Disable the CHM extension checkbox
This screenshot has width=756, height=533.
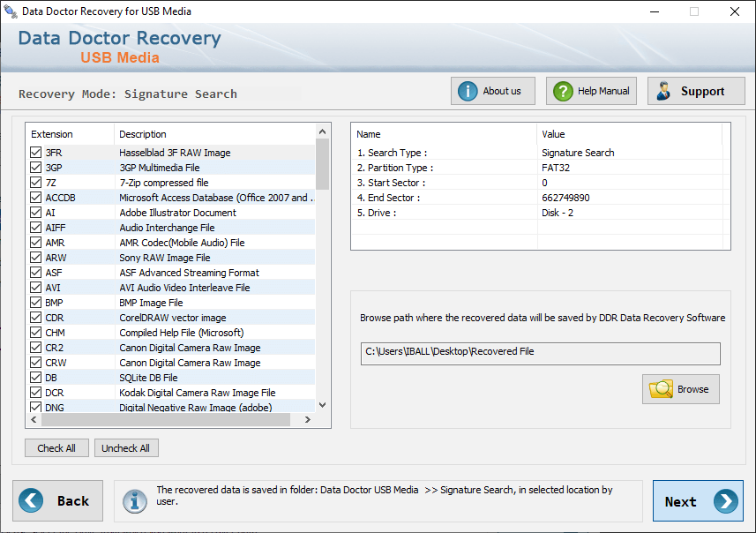click(35, 333)
